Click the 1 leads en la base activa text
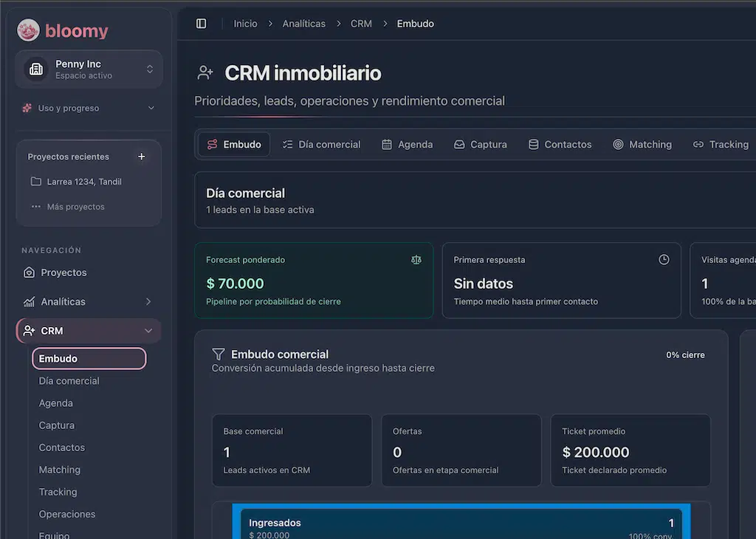The height and width of the screenshot is (539, 756). point(260,210)
